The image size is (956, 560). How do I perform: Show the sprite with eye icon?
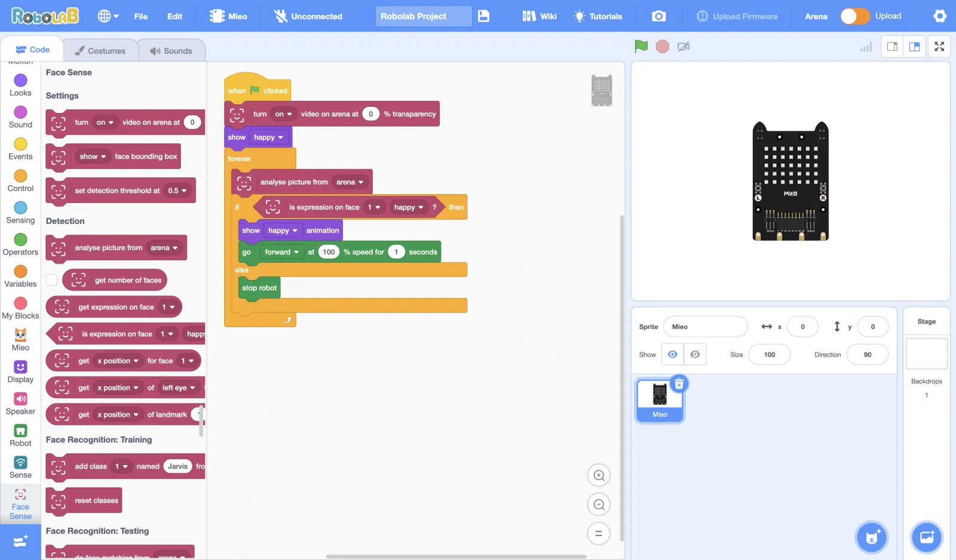[x=672, y=355]
